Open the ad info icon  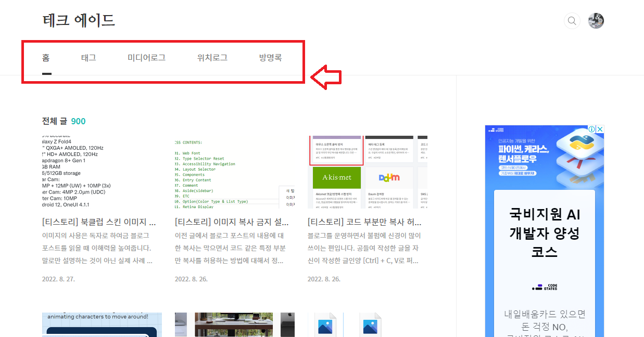tap(592, 129)
